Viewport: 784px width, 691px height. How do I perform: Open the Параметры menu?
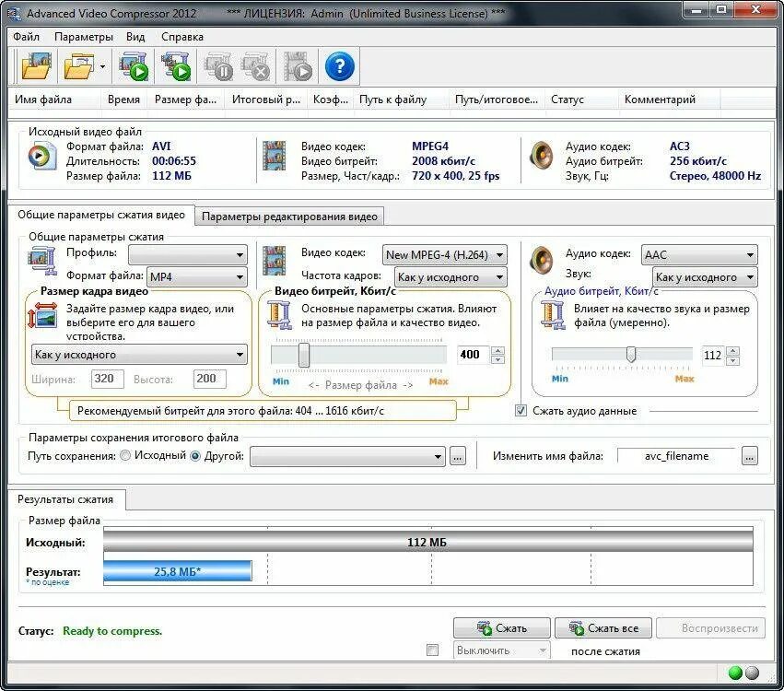(x=84, y=37)
